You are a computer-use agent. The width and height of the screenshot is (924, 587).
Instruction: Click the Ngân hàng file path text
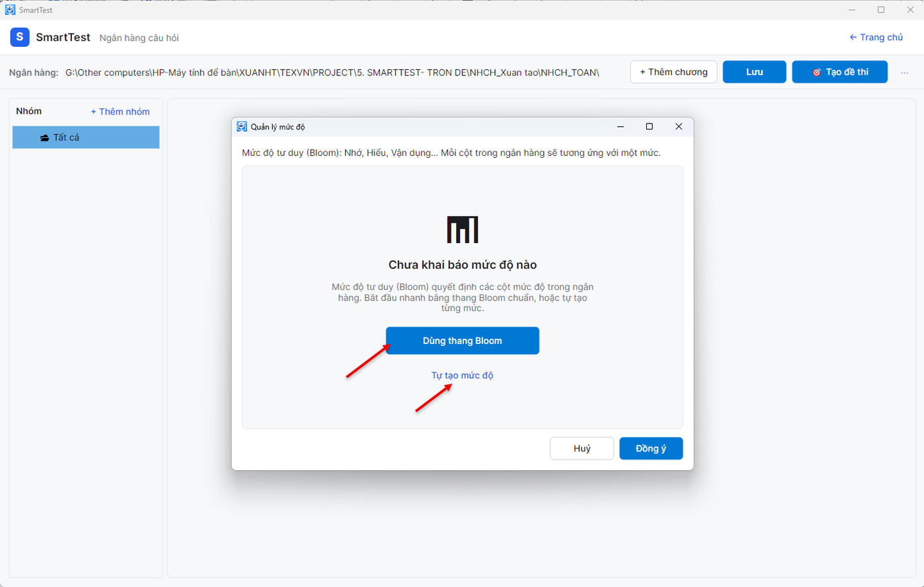(x=332, y=72)
